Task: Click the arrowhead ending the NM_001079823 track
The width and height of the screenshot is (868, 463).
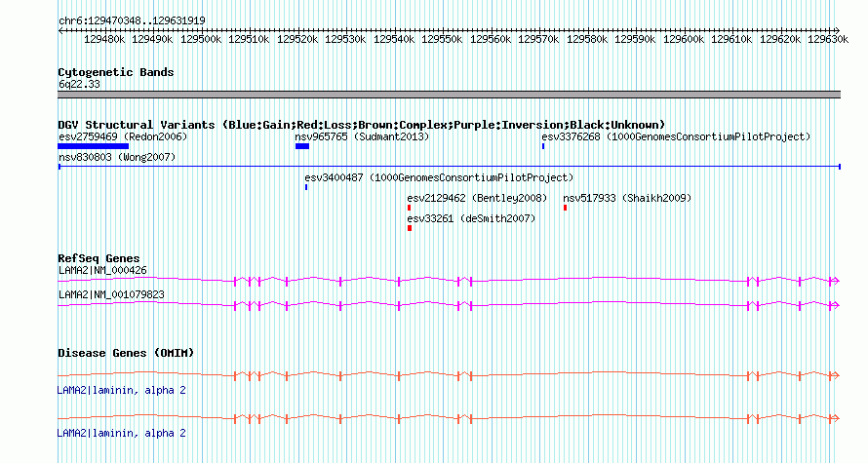Action: tap(837, 305)
